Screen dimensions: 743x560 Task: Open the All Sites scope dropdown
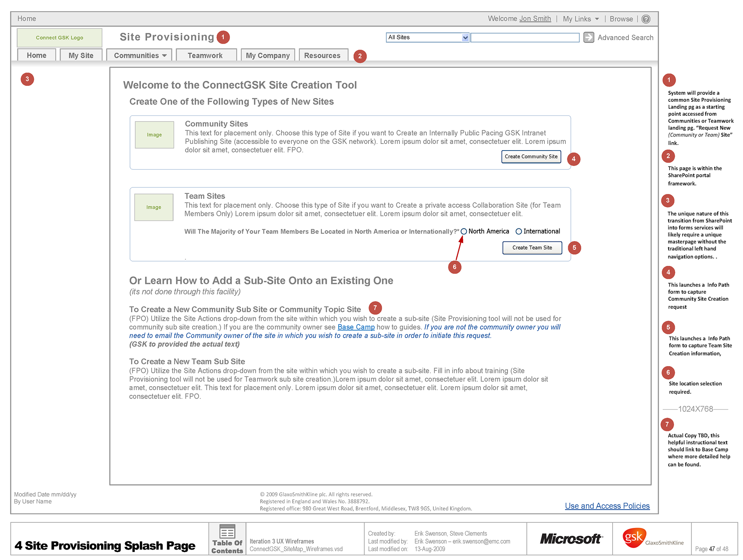(465, 38)
